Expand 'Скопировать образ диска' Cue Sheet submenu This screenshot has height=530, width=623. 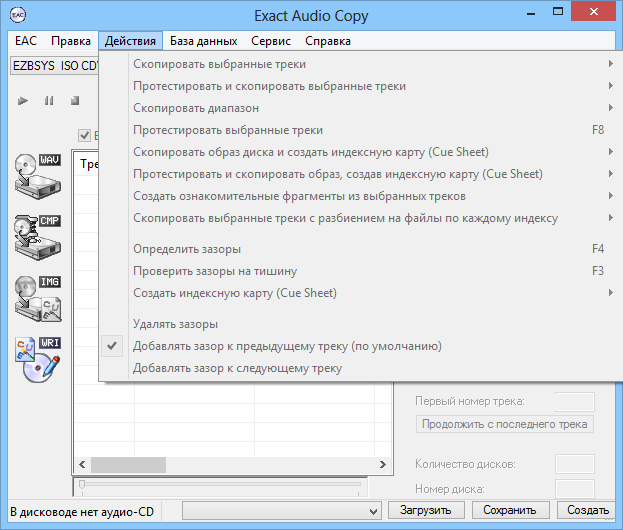(611, 151)
